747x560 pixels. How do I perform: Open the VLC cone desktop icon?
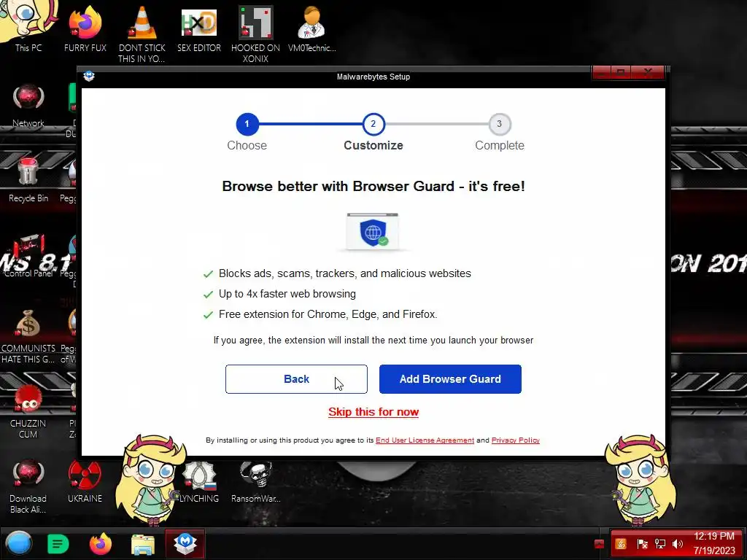coord(142,34)
